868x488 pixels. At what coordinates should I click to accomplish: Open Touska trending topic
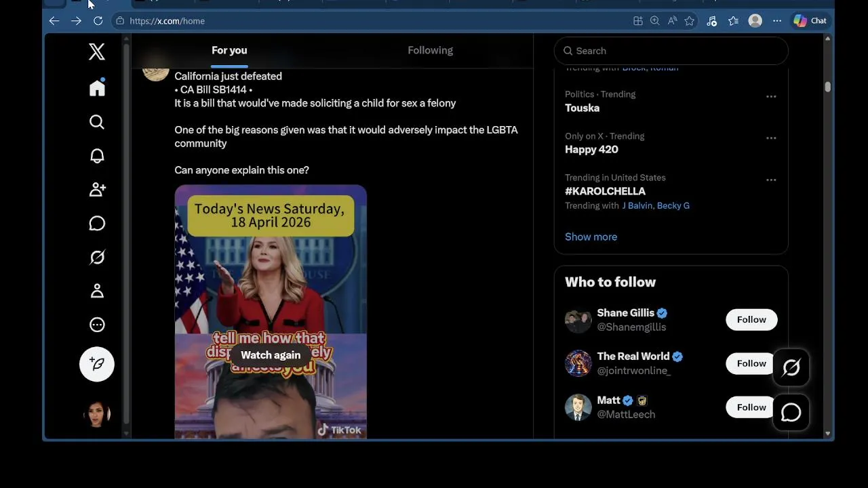coord(582,108)
